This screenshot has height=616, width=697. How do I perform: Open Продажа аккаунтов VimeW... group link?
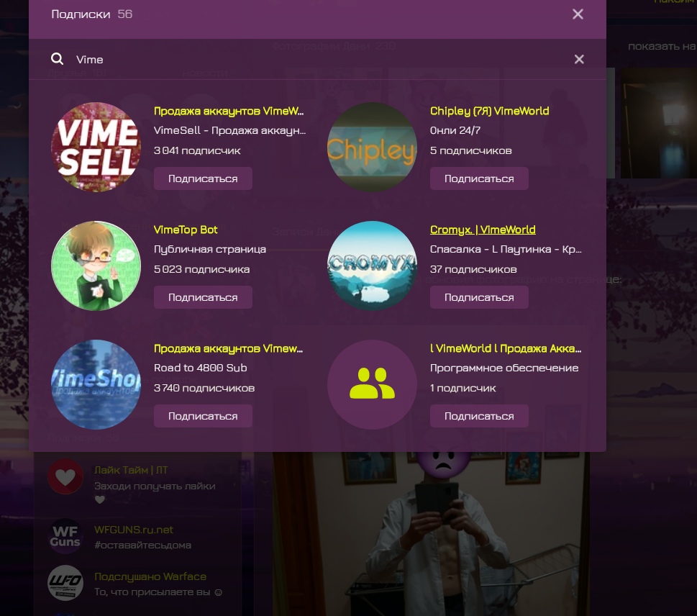229,112
